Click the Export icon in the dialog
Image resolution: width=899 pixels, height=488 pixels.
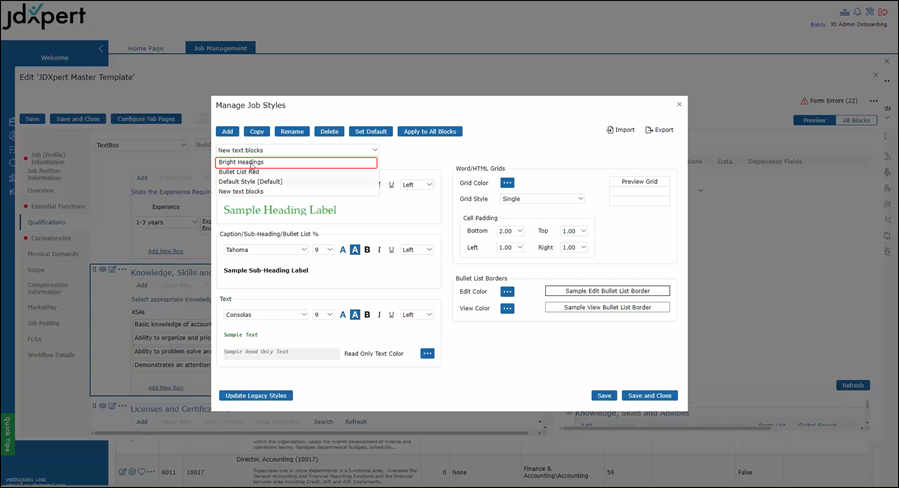coord(649,130)
